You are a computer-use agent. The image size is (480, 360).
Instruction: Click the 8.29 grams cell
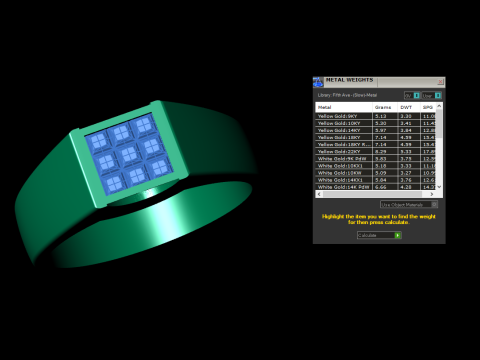[385, 151]
